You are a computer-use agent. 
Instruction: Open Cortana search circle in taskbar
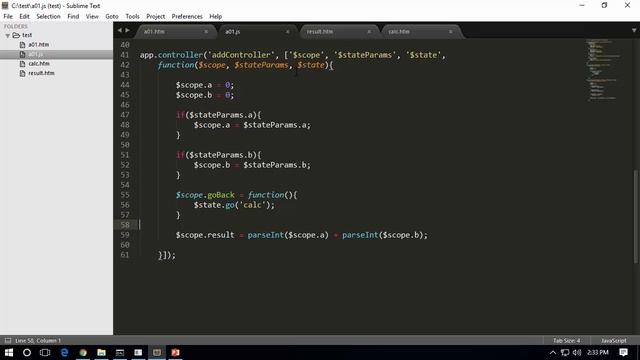pyautogui.click(x=27, y=352)
